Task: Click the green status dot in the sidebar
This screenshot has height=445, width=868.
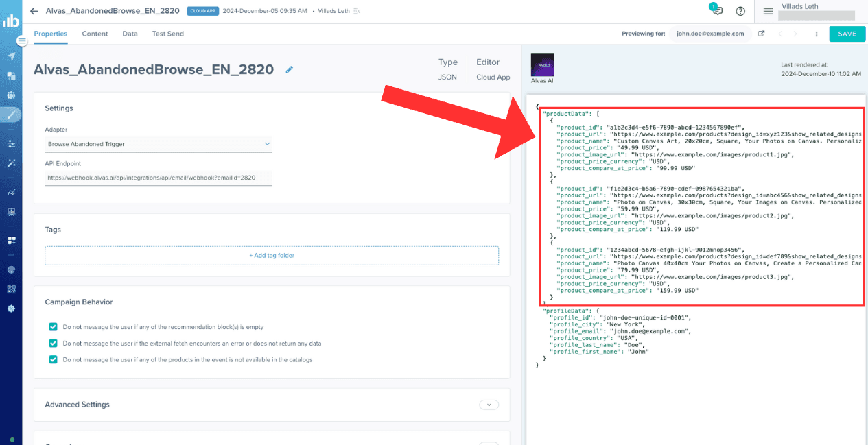Action: click(x=12, y=438)
